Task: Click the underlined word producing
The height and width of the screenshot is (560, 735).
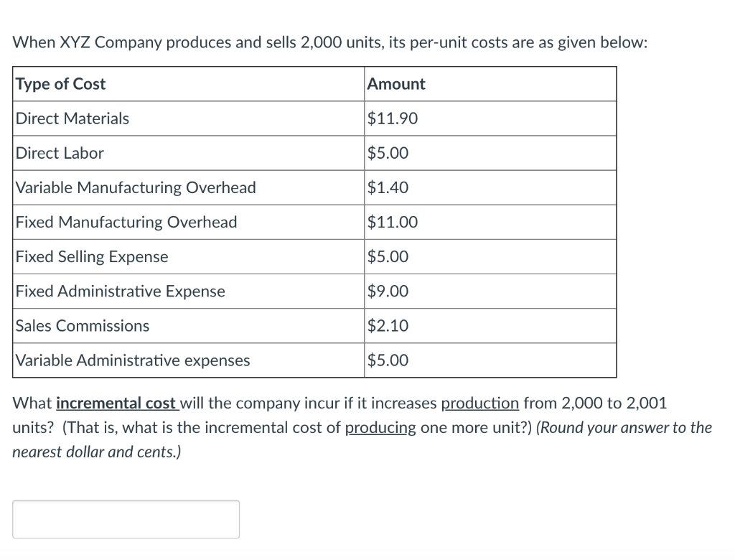Action: [x=380, y=427]
